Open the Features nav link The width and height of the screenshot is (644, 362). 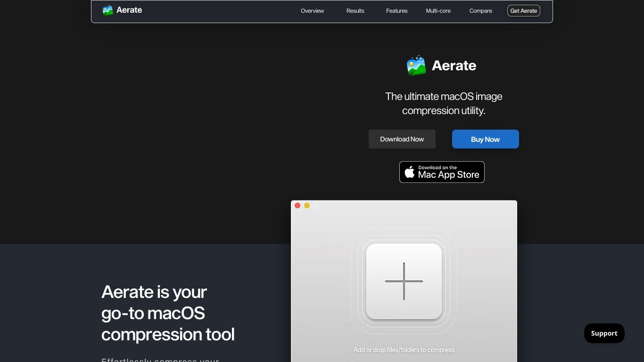click(x=397, y=11)
